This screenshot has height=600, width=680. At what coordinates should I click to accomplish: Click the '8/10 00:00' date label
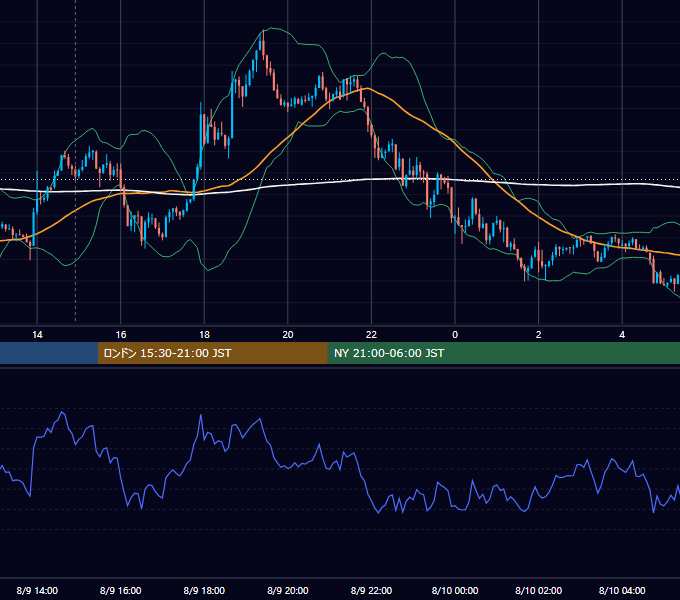455,590
